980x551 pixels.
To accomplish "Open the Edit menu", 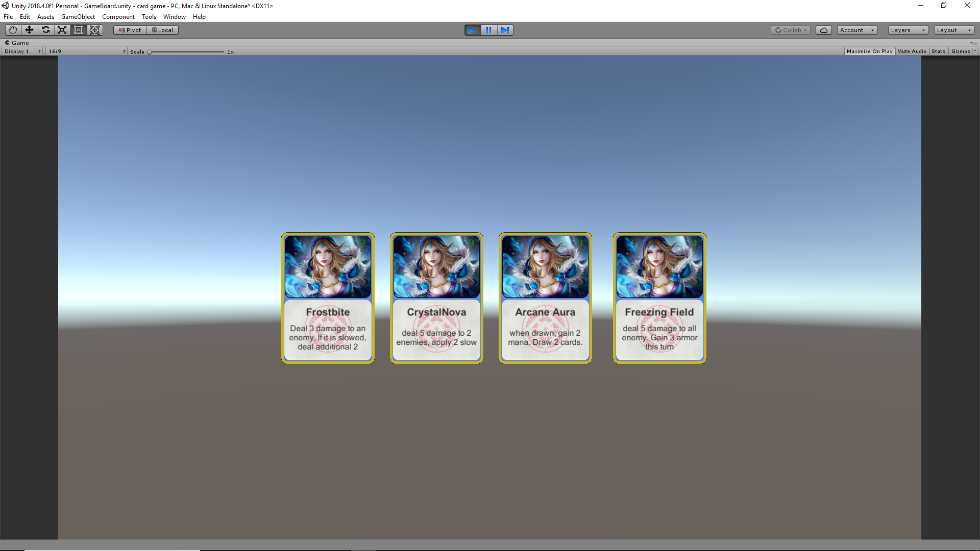I will pos(25,17).
